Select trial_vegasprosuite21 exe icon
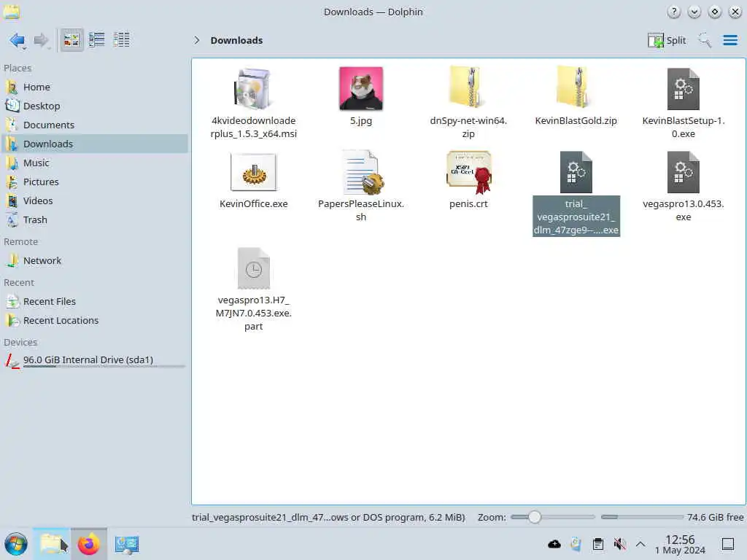The image size is (747, 560). (576, 172)
